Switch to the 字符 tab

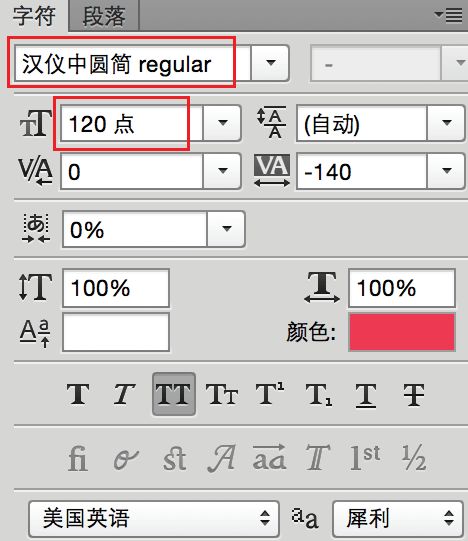[x=34, y=16]
